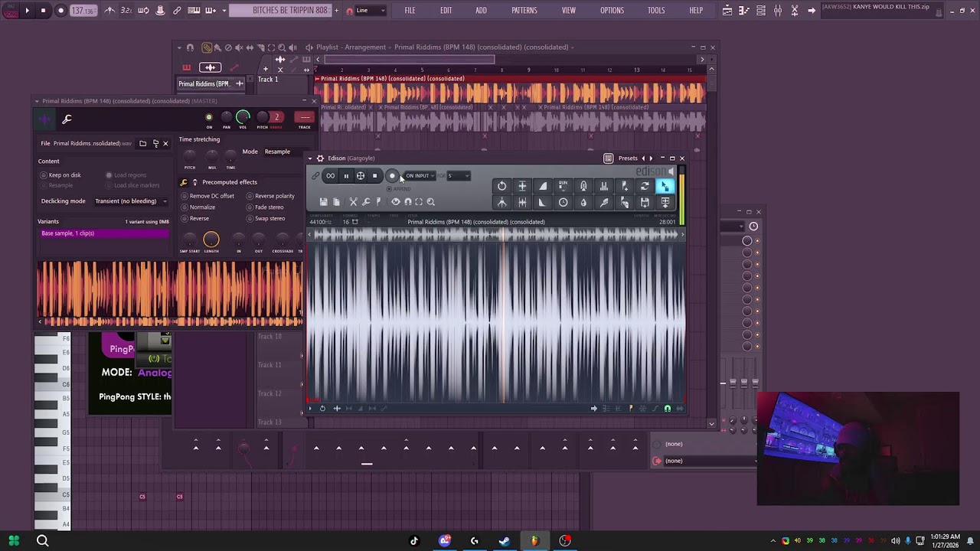Open Edison Presets menu
This screenshot has width=980, height=551.
(x=628, y=158)
